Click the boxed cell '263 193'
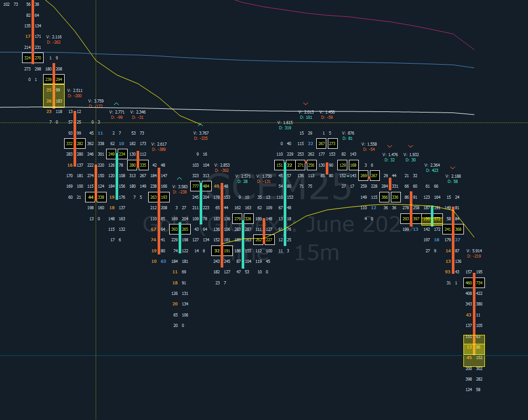 [159, 197]
